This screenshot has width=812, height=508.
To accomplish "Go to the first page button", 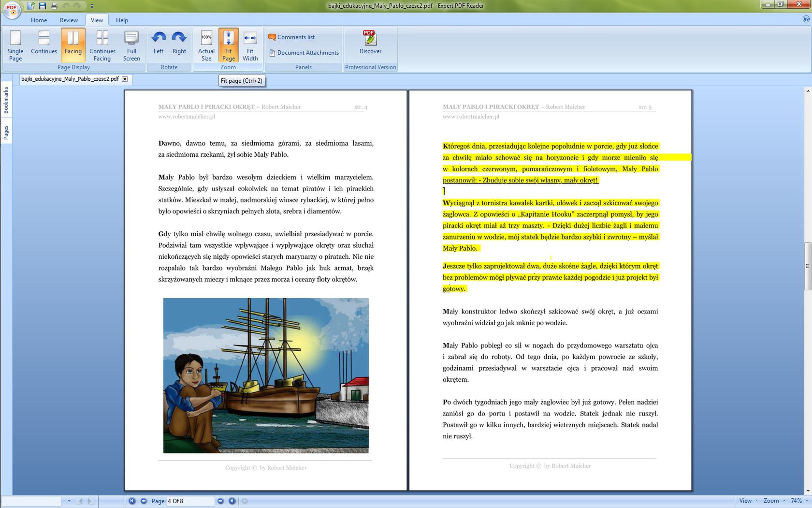I will point(132,501).
